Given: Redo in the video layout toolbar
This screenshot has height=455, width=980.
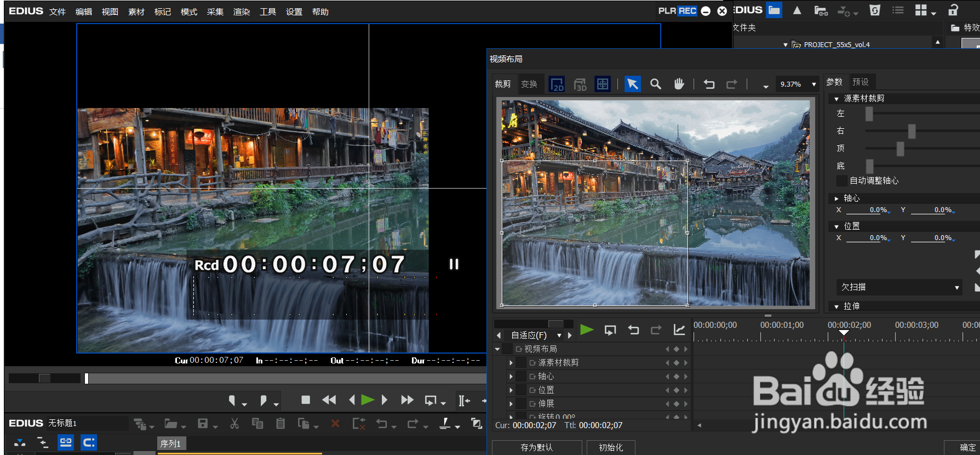Looking at the screenshot, I should [732, 84].
